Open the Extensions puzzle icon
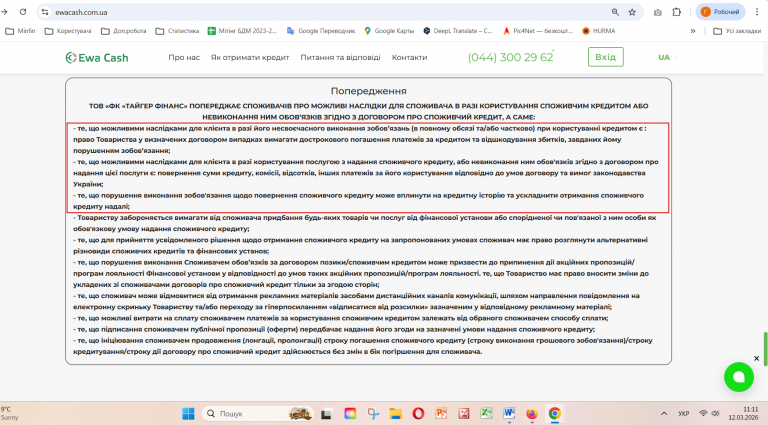The width and height of the screenshot is (768, 425). pyautogui.click(x=676, y=12)
